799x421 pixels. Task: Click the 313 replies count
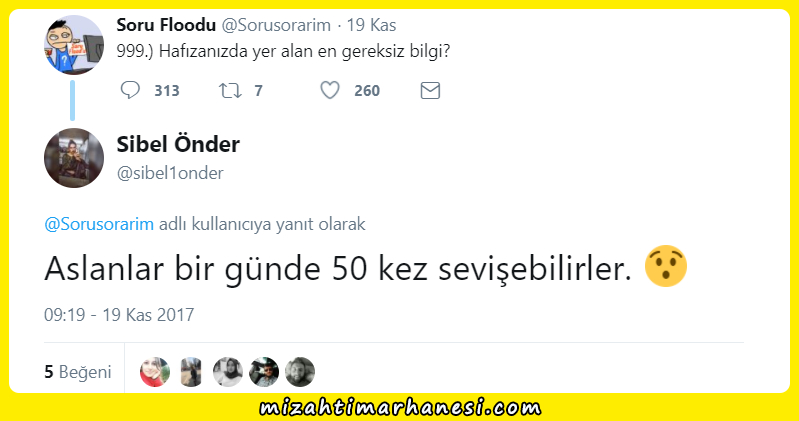pos(167,91)
